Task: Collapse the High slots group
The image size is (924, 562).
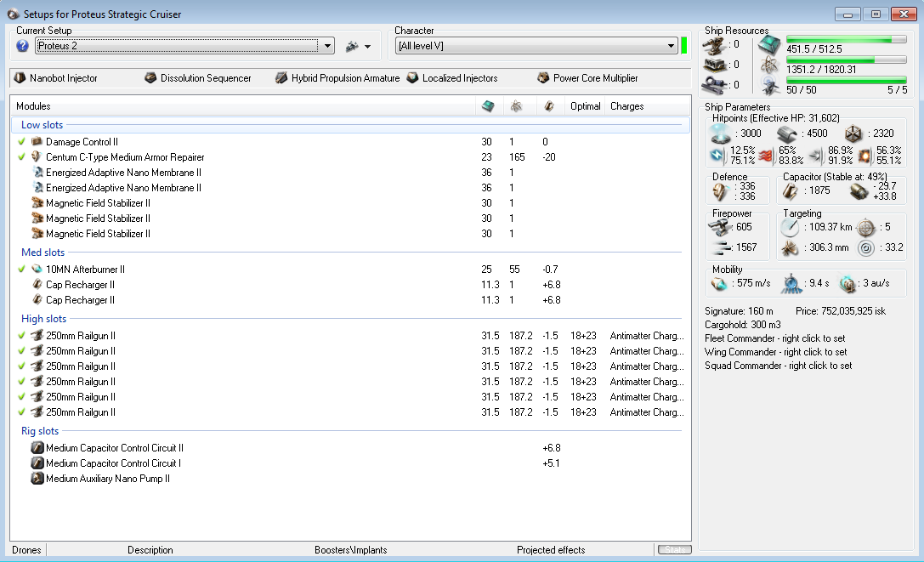Action: coord(43,319)
